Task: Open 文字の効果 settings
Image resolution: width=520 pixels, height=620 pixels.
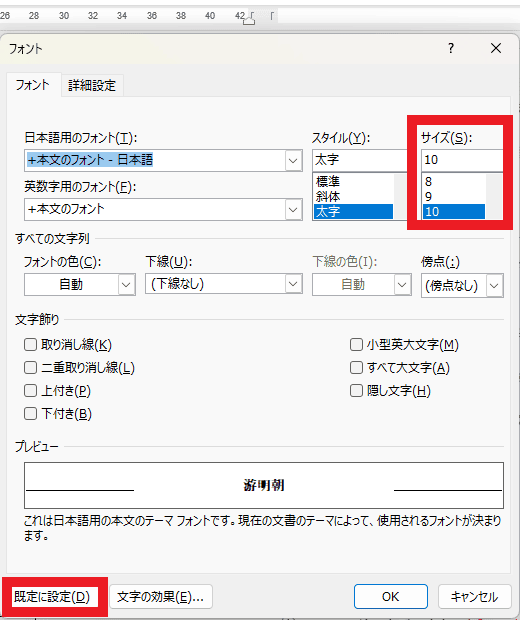Action: (x=161, y=597)
